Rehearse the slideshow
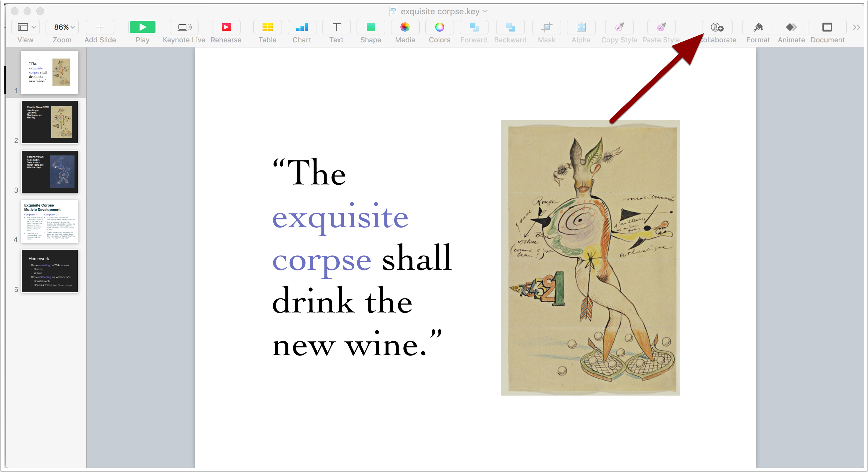 click(x=226, y=27)
